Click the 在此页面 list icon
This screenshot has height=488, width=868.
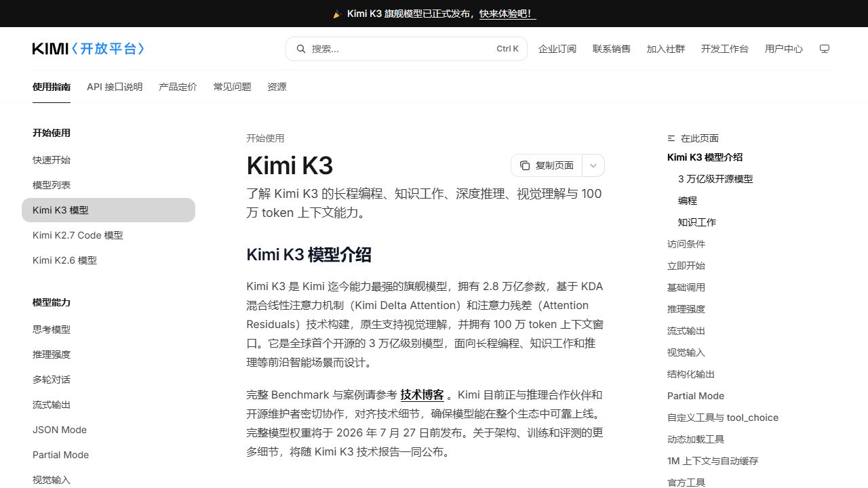(671, 138)
